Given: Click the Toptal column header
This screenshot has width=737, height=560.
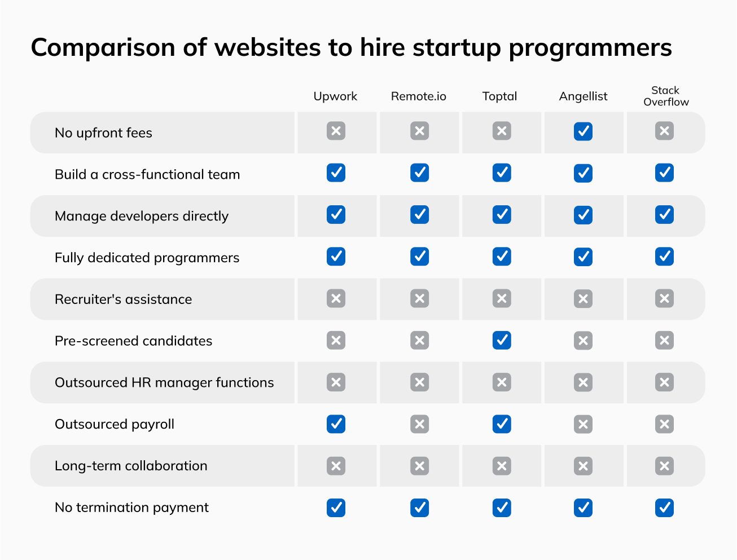Looking at the screenshot, I should coord(499,96).
